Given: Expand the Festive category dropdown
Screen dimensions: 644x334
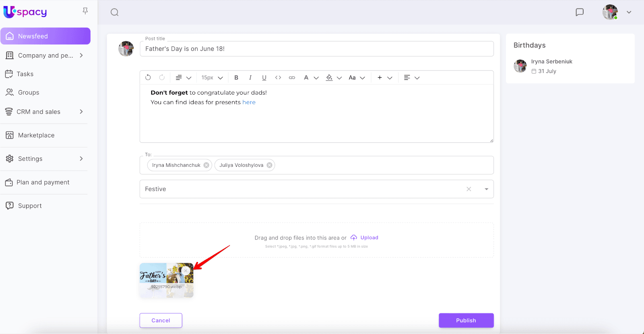Looking at the screenshot, I should pyautogui.click(x=486, y=189).
